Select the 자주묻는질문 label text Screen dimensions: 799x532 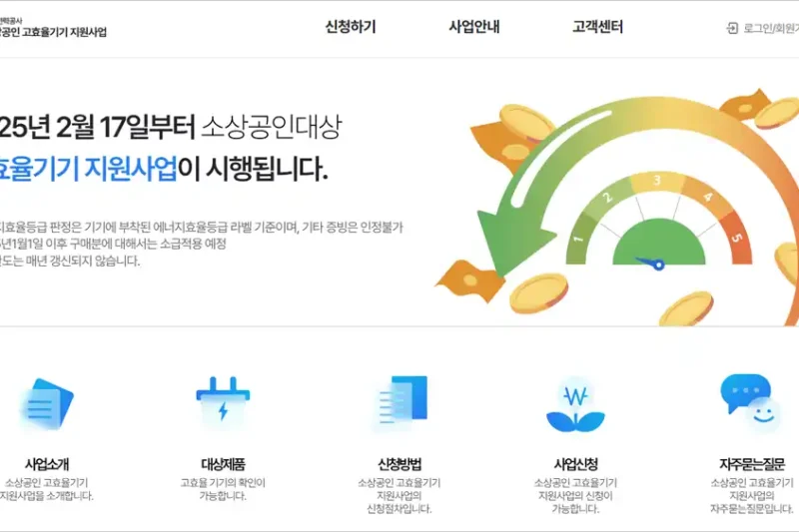pyautogui.click(x=751, y=464)
